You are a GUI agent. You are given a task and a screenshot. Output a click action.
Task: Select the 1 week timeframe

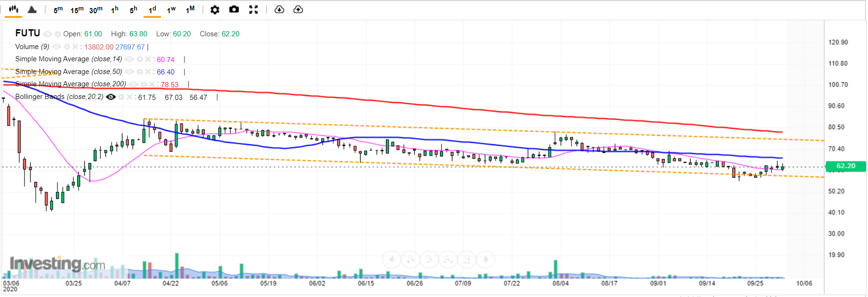[171, 10]
